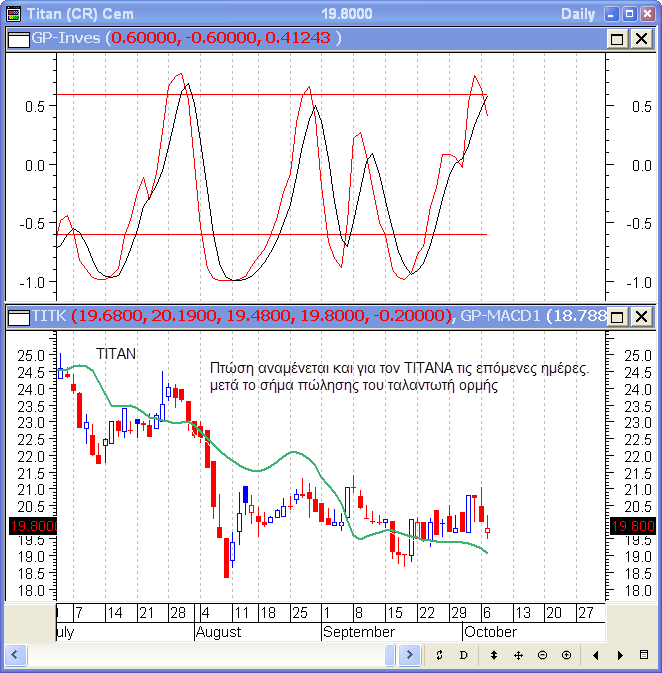Click the vertical rescale arrows icon
Viewport: 662px width, 673px height.
(x=494, y=655)
